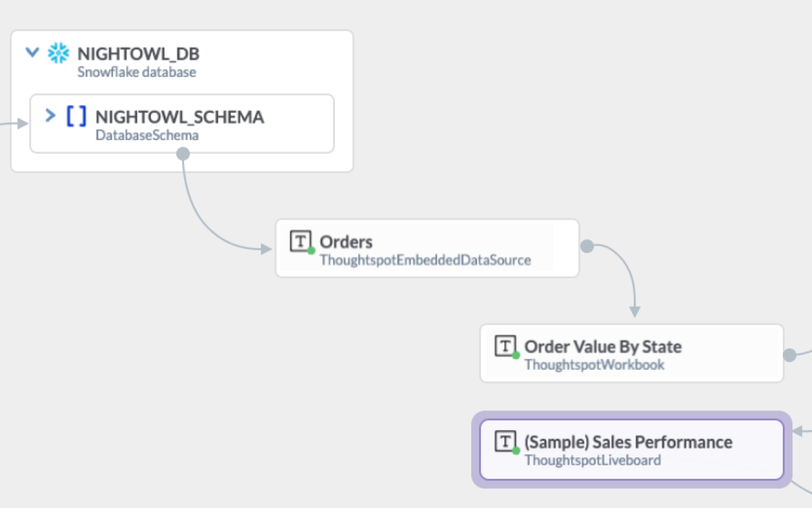Open the Order Value By State workbook node
The height and width of the screenshot is (508, 812).
click(632, 353)
